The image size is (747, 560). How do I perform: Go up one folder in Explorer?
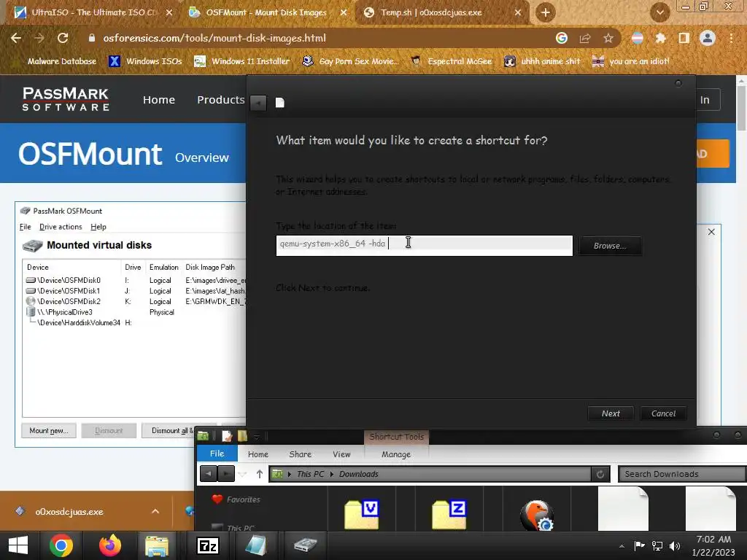(259, 474)
